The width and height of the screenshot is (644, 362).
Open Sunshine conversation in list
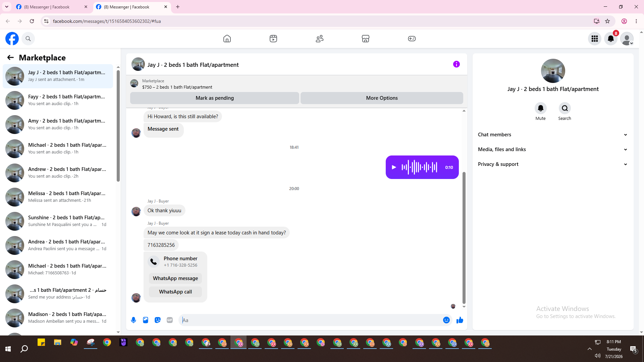(58, 221)
